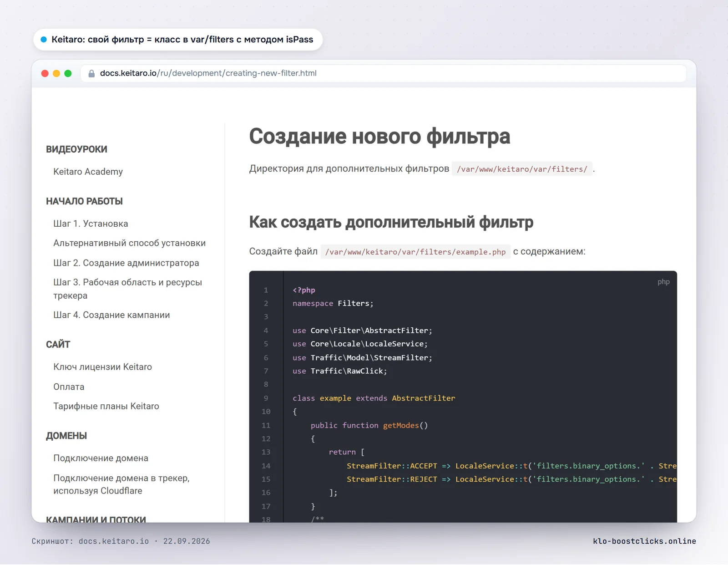Open Шаг 3. Рабочая область и ресурсы трекера

pos(127,289)
